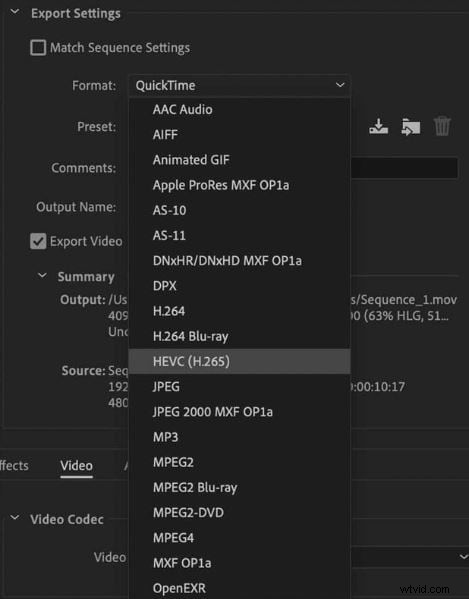Choose MP3 format
The height and width of the screenshot is (599, 469).
[239, 437]
